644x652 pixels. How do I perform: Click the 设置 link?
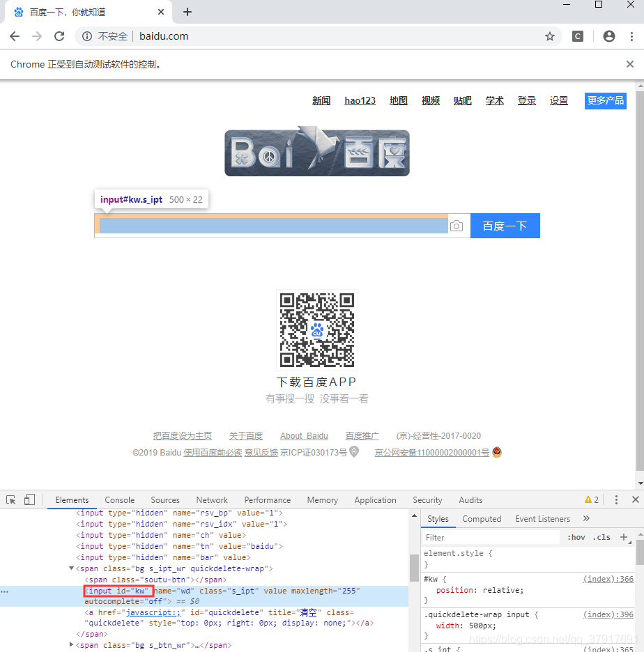click(559, 100)
